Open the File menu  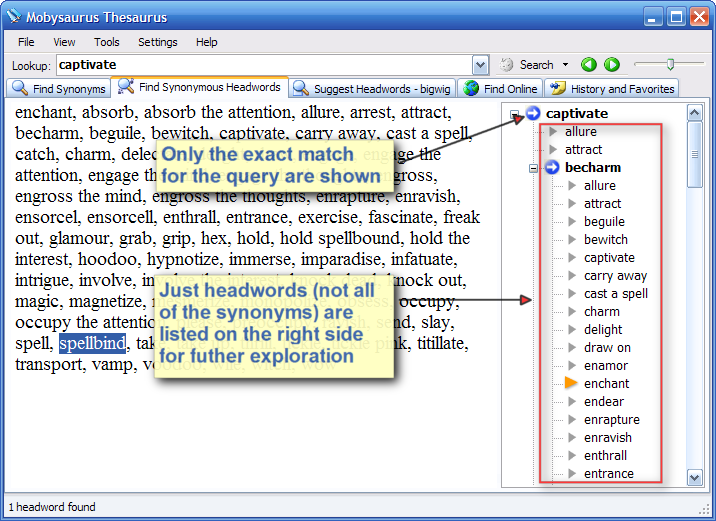click(x=26, y=42)
